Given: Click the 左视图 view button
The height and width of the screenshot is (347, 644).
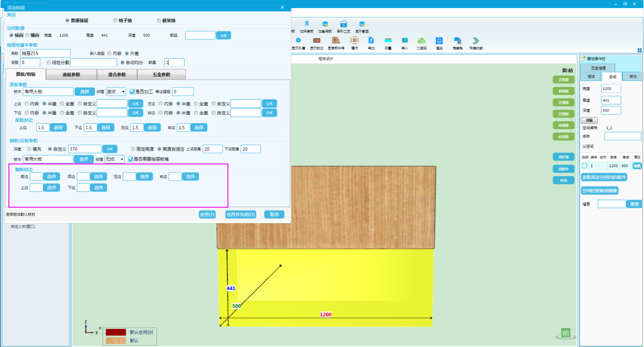Looking at the screenshot, I should 563,103.
